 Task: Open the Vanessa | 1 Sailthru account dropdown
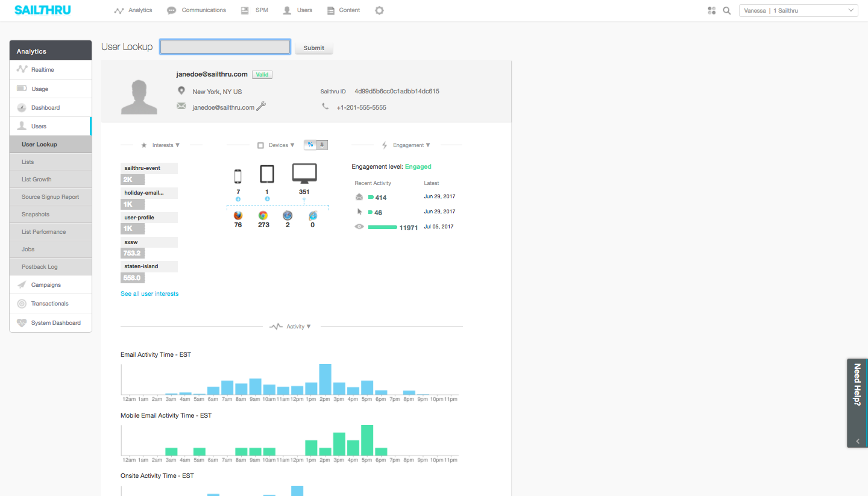(798, 10)
